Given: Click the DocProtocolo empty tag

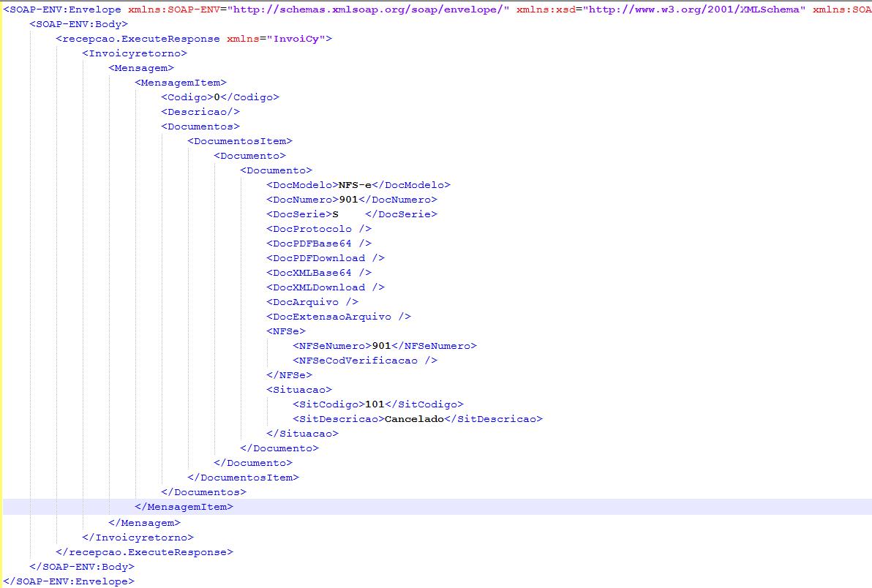Looking at the screenshot, I should [319, 229].
